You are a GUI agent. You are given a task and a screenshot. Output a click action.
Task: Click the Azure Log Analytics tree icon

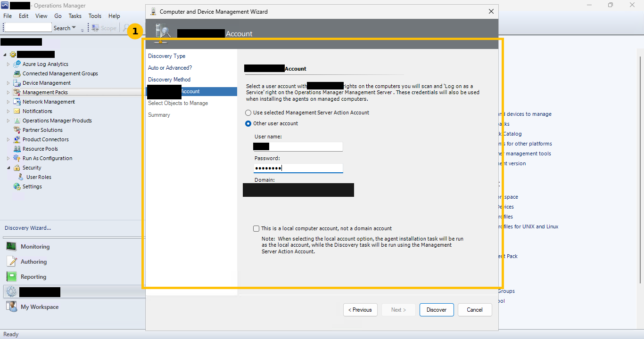[17, 64]
